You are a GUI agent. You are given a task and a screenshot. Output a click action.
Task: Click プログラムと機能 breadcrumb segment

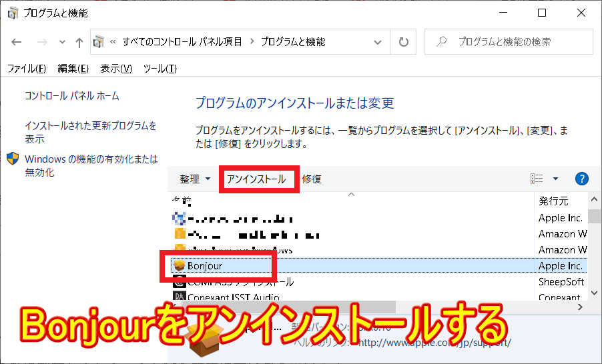[x=293, y=41]
